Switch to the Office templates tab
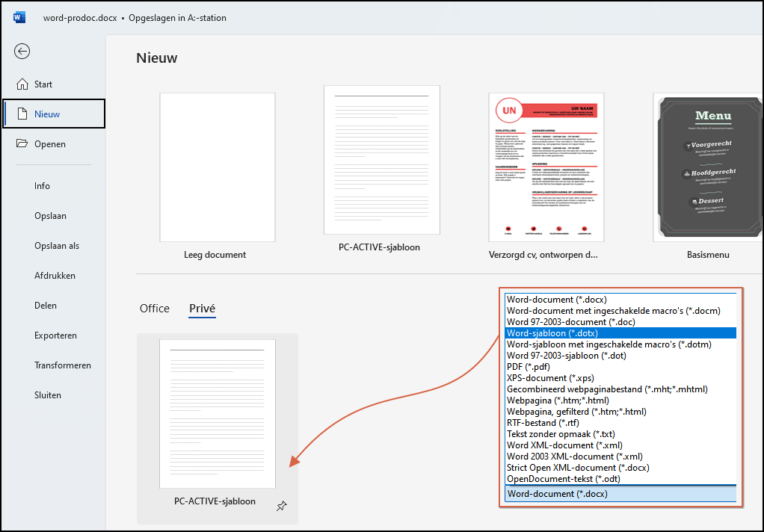 pyautogui.click(x=155, y=309)
